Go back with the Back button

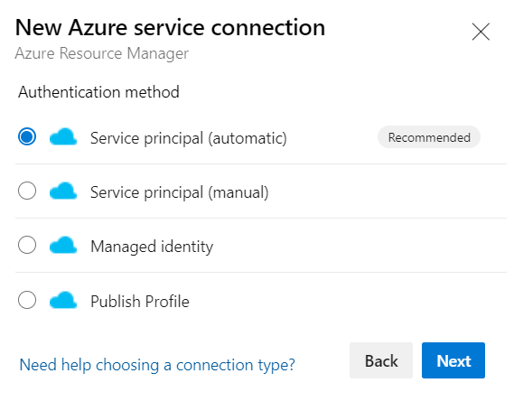pos(381,360)
